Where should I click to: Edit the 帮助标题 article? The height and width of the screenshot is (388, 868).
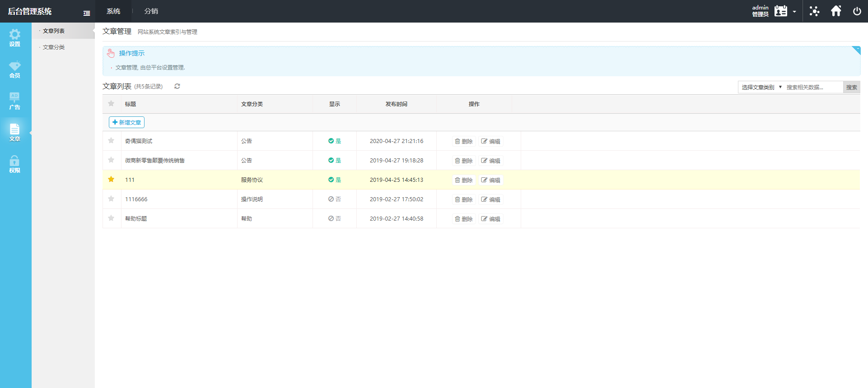[491, 219]
